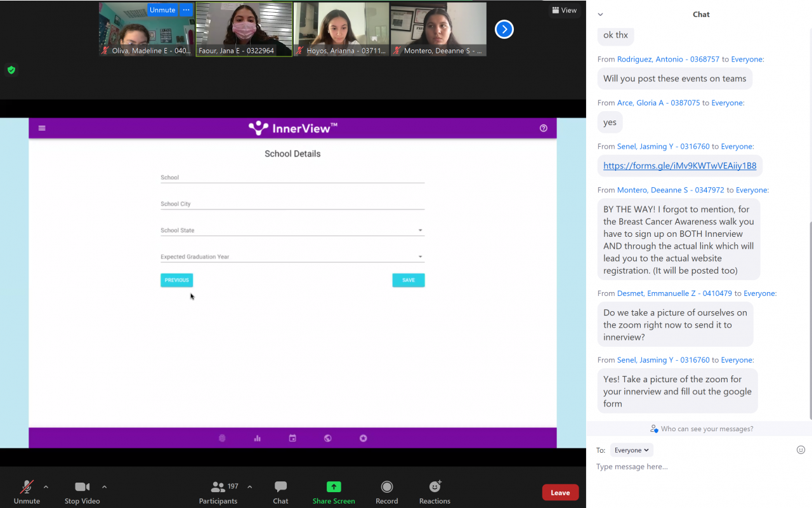Open the InnerView hamburger menu

[x=42, y=128]
